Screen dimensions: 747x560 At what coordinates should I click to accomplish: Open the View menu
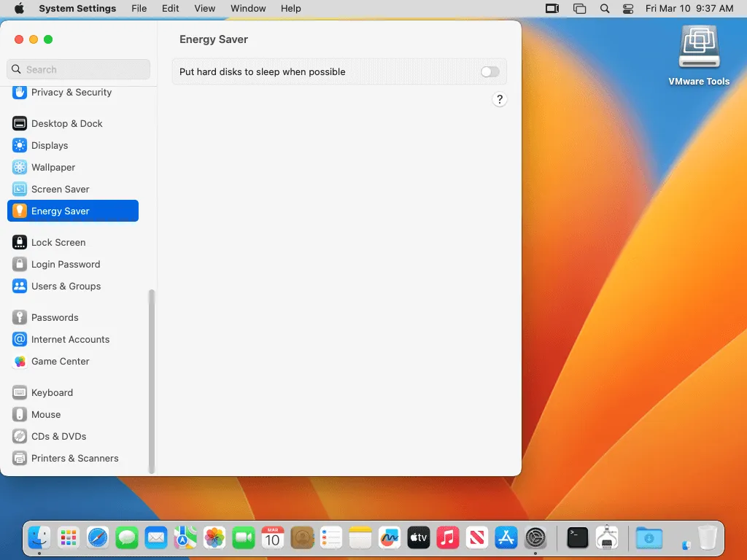(x=204, y=9)
